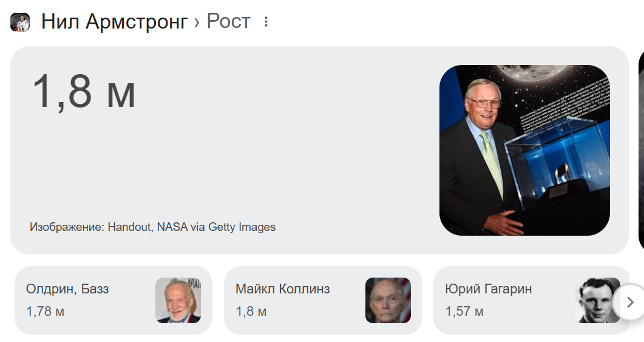Click Buzz Aldrin's photo thumbnail
644x342 pixels.
point(178,300)
